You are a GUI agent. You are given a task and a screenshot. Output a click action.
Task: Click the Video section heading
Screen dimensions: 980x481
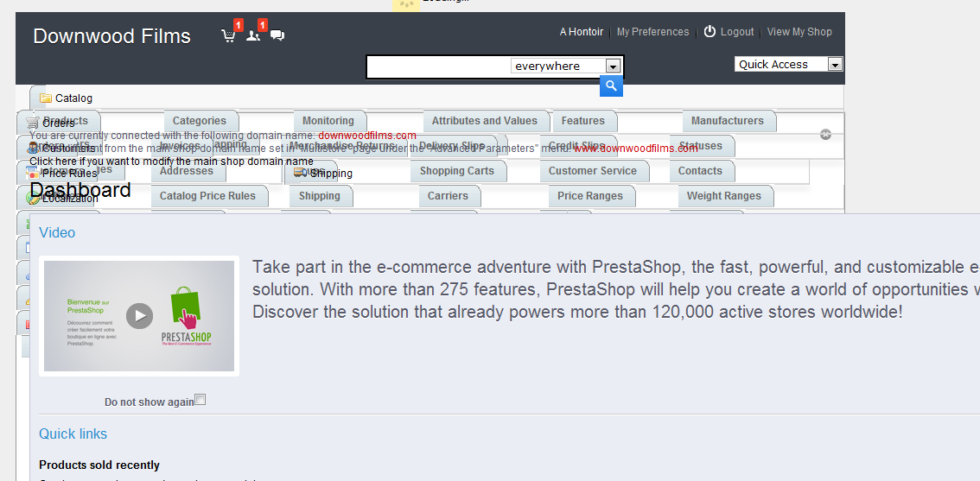tap(57, 232)
